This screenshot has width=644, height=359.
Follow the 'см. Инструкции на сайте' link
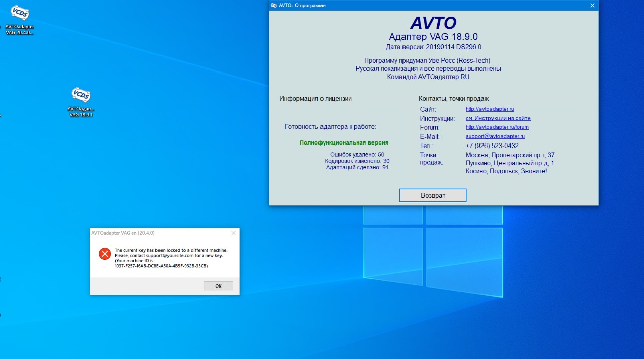498,118
